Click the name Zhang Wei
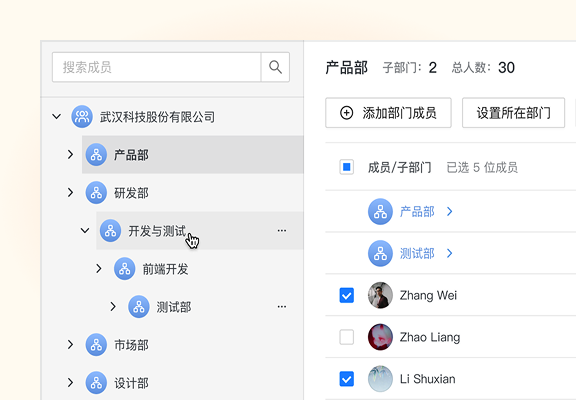576x400 pixels. click(428, 295)
